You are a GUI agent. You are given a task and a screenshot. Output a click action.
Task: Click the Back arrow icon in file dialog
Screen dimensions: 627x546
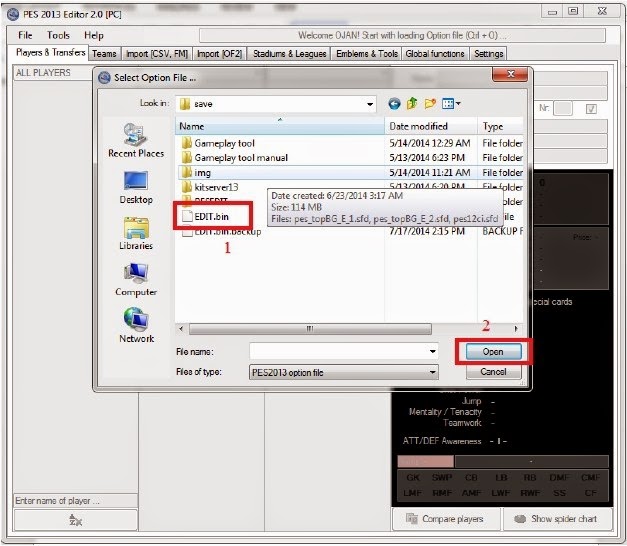394,104
